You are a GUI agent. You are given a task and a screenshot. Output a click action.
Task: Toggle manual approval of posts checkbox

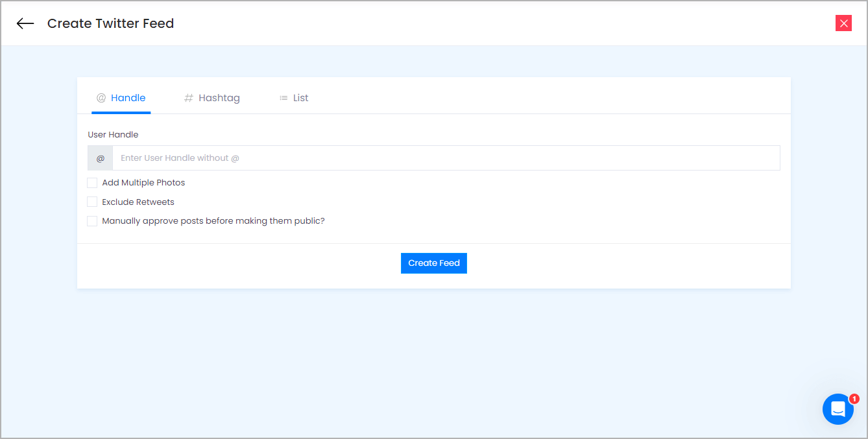pyautogui.click(x=92, y=221)
